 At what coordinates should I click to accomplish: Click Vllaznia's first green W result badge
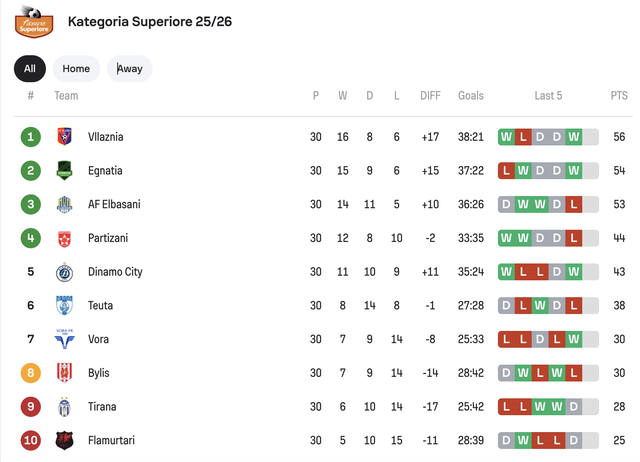point(506,137)
